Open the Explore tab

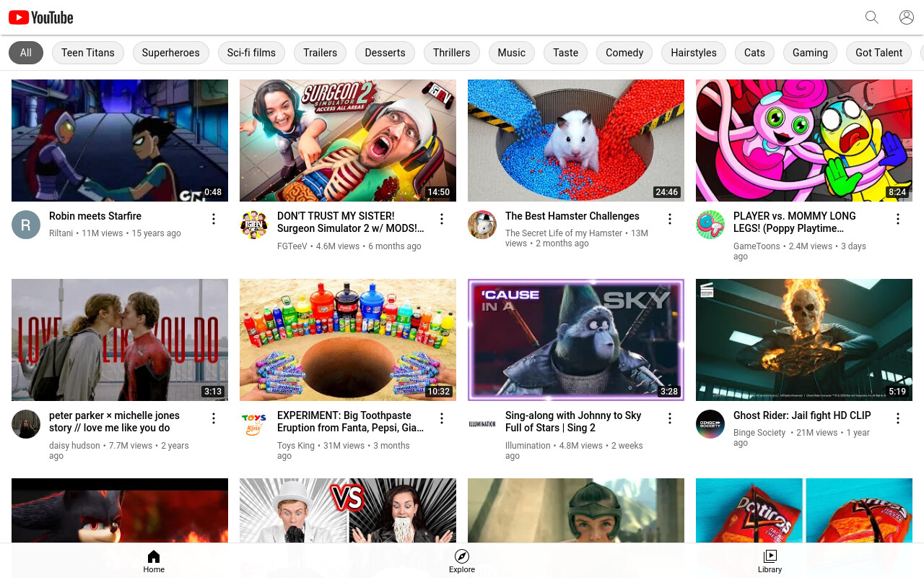[x=462, y=561]
